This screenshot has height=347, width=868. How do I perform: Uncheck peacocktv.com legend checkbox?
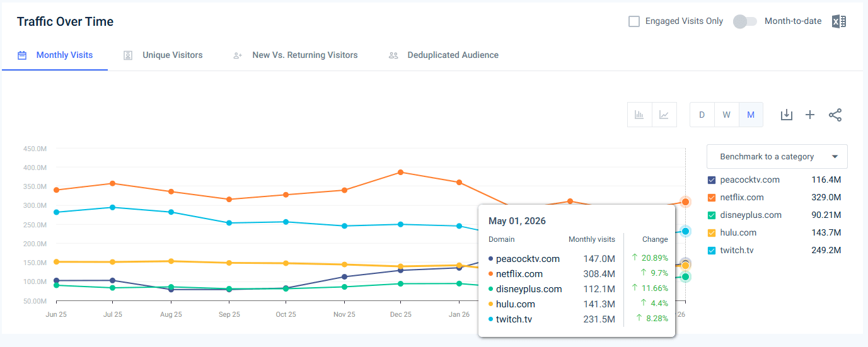[x=712, y=180]
